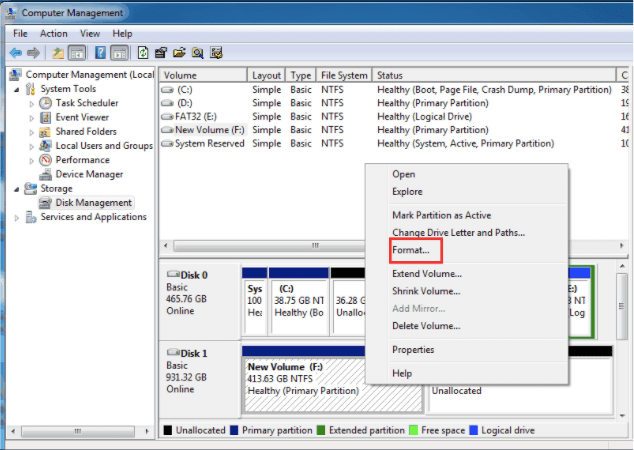This screenshot has height=450, width=634.
Task: Select Shared Folders in the tree
Action: [x=86, y=131]
